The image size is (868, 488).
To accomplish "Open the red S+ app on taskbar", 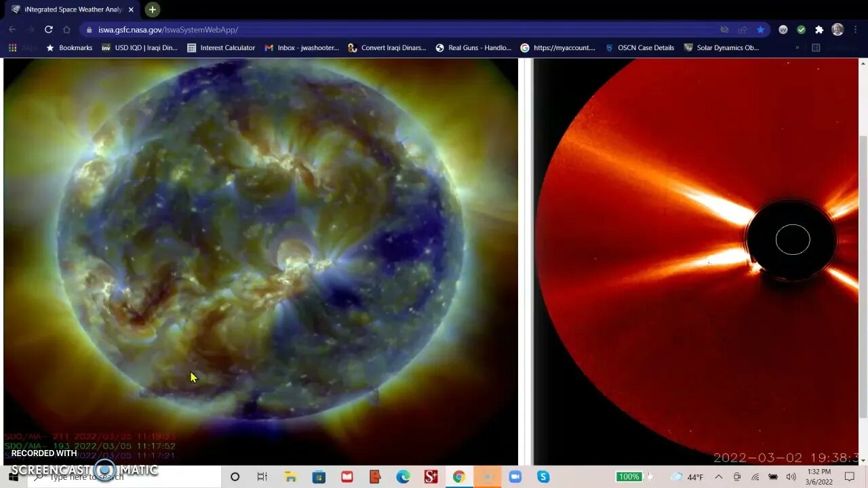I will [x=431, y=477].
